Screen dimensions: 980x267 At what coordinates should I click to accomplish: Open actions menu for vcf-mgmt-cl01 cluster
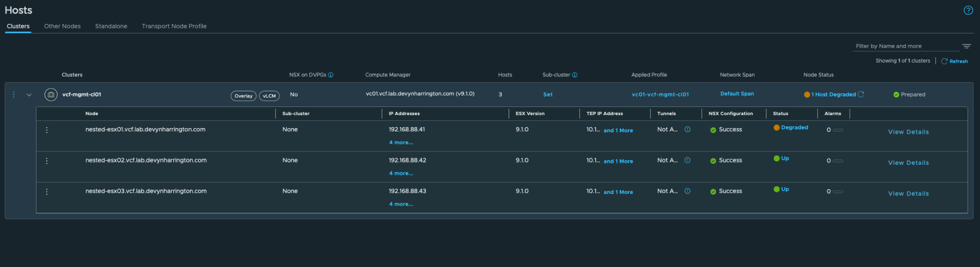click(x=14, y=95)
